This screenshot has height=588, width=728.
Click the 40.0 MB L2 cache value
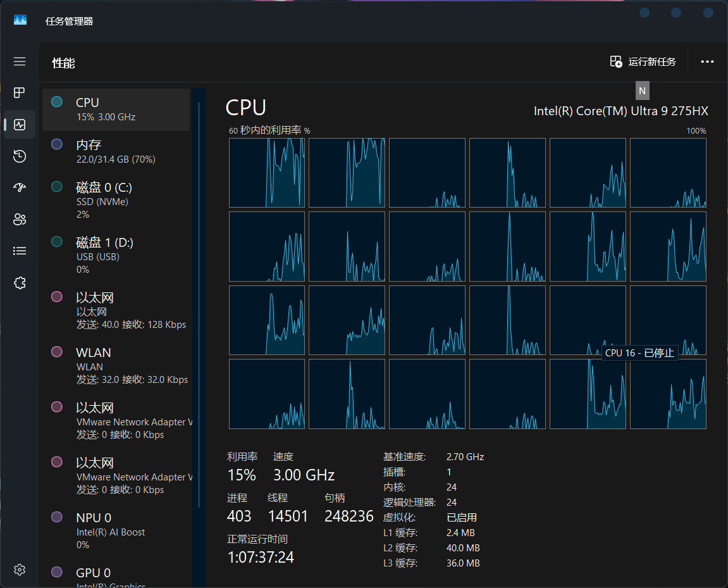[464, 548]
